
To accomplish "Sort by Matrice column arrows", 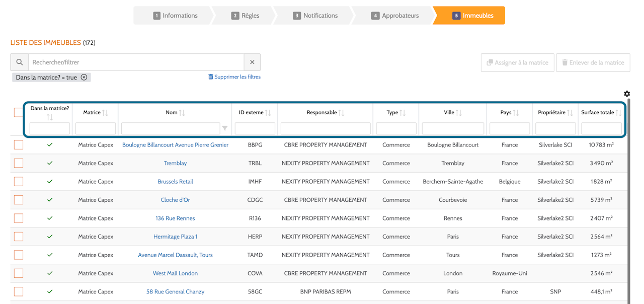I will point(105,113).
